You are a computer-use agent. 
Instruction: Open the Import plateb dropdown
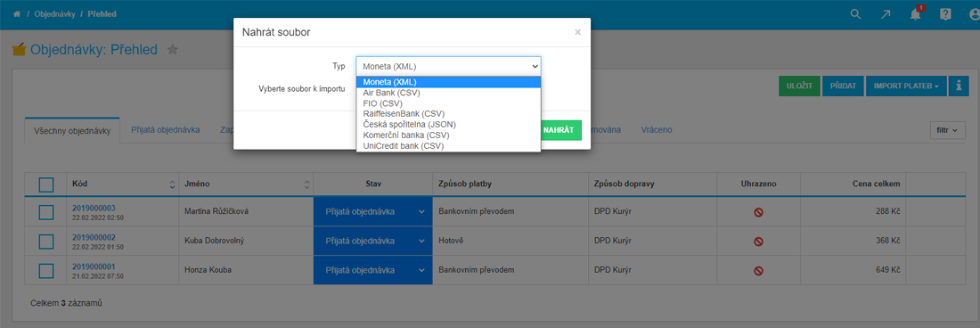point(906,86)
